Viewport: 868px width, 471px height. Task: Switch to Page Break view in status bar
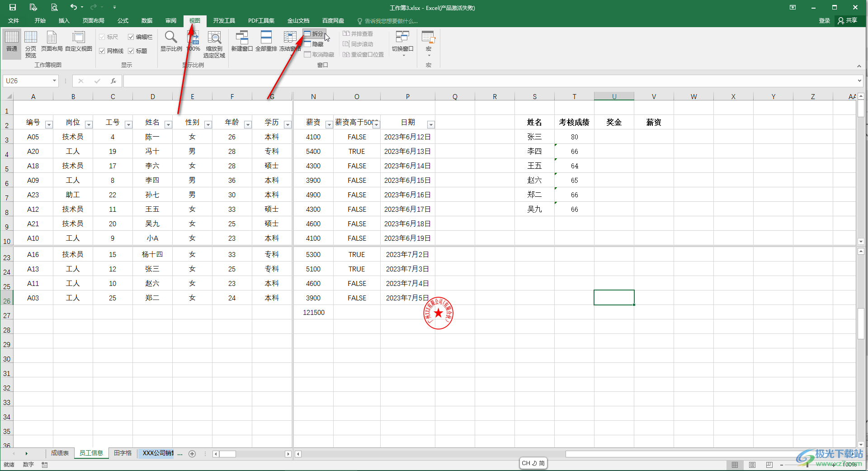pyautogui.click(x=769, y=465)
